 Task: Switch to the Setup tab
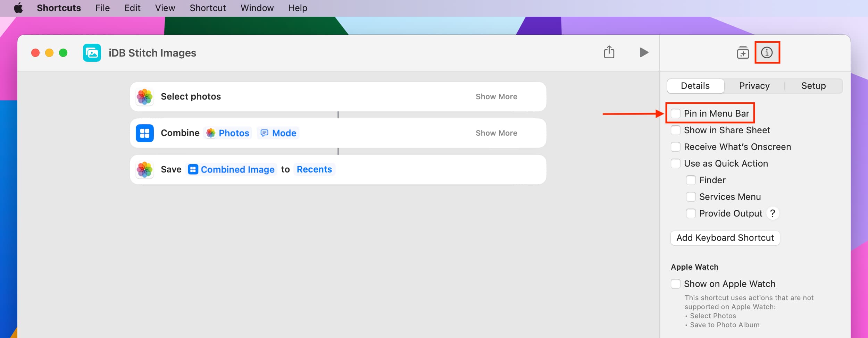point(813,86)
